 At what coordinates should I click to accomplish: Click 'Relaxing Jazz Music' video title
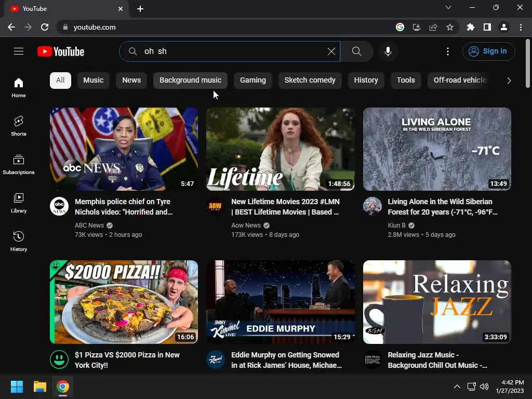[437, 360]
